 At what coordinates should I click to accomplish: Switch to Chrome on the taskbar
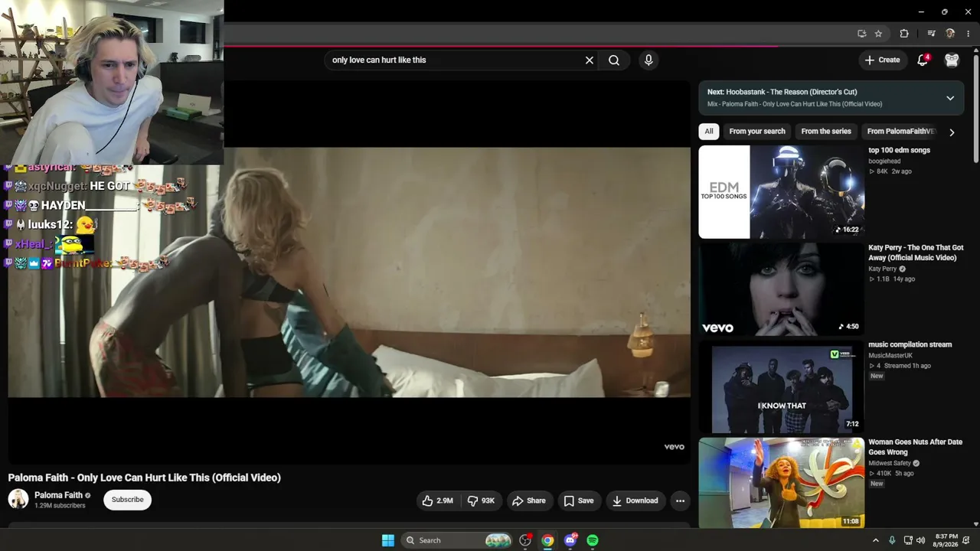click(x=547, y=540)
